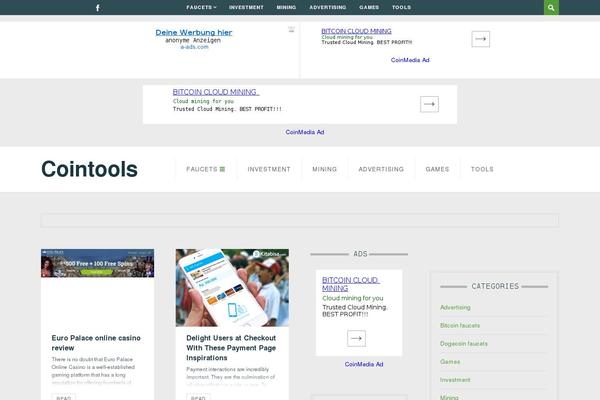The width and height of the screenshot is (600, 400).
Task: Click the arrow button in top-right Bitcoin Cloud Mining ad
Action: pos(481,39)
